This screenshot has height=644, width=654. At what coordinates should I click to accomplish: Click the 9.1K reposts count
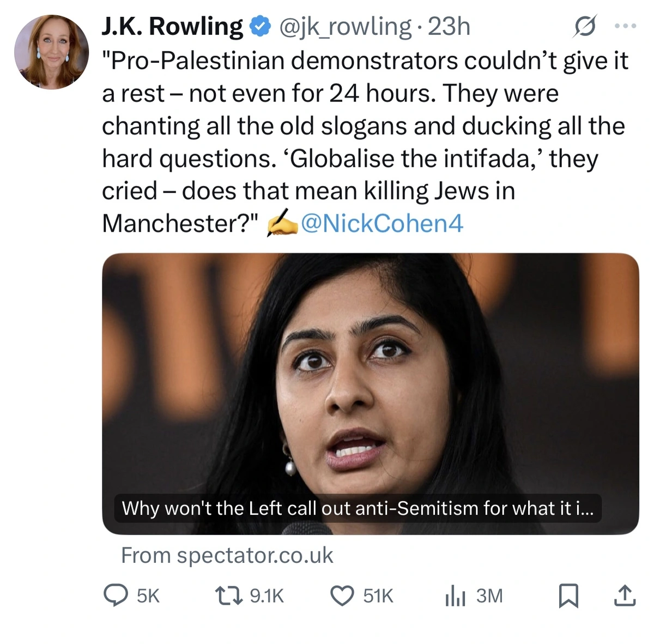267,595
